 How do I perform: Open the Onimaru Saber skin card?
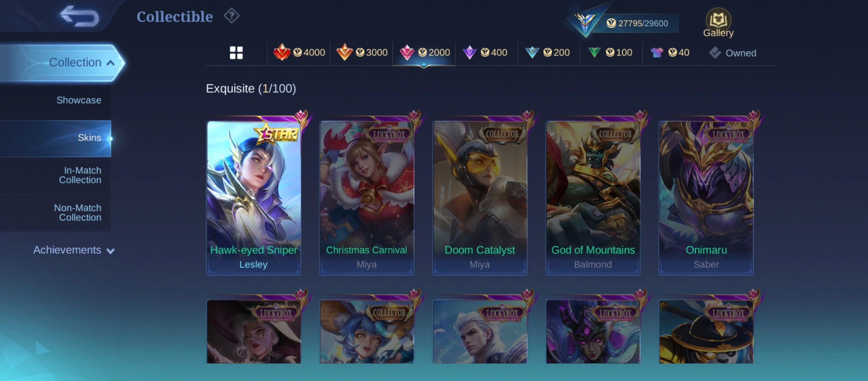coord(706,198)
